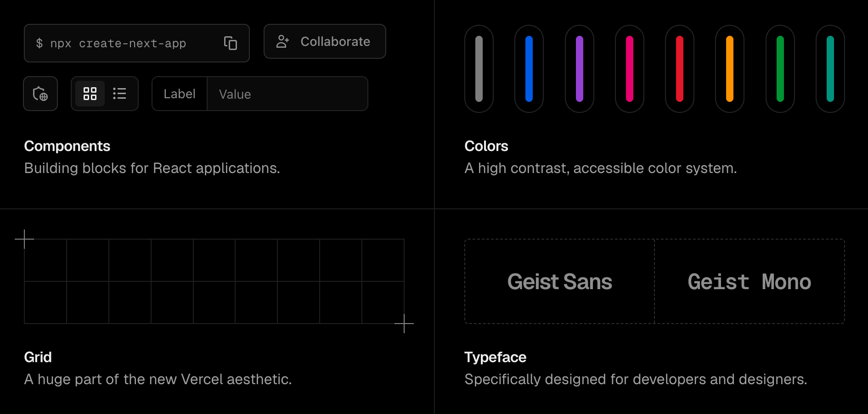Select the green color swatch
This screenshot has width=868, height=414.
(x=780, y=69)
